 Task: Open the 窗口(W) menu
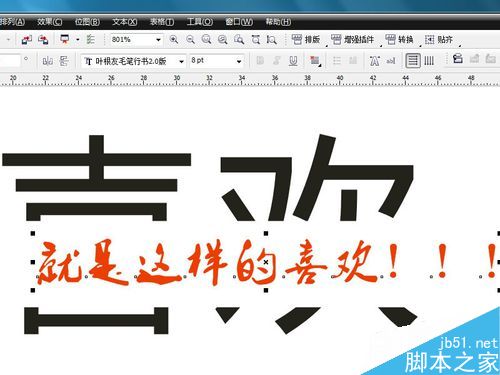(239, 22)
